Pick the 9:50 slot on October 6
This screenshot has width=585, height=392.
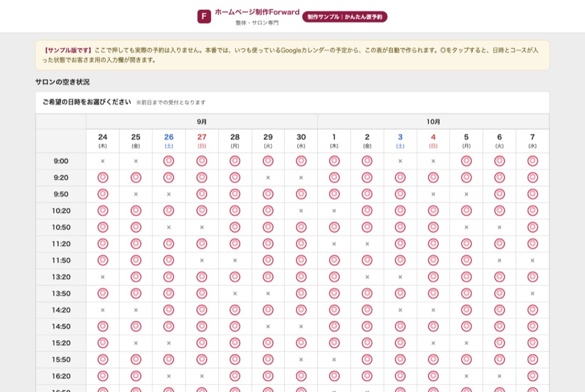pos(500,194)
